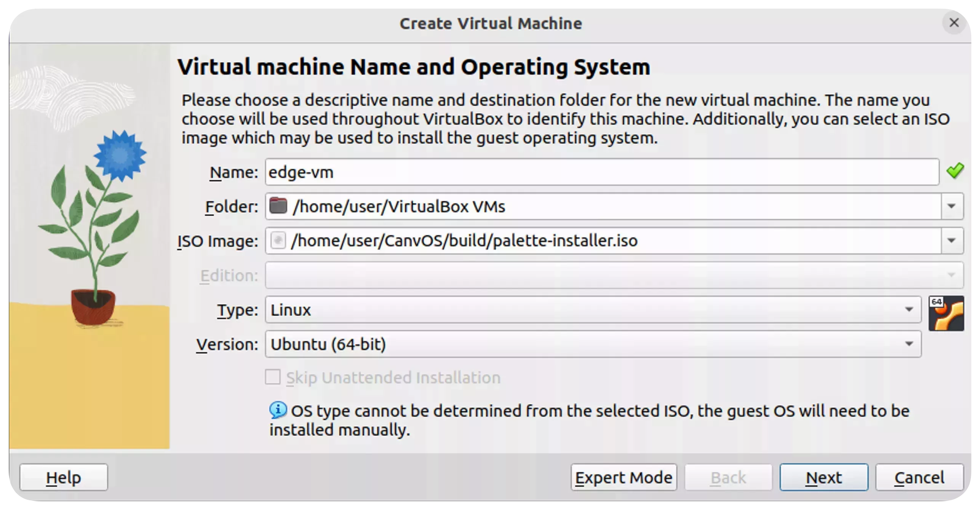Click the green checkmark validation icon
980x510 pixels.
[x=955, y=171]
